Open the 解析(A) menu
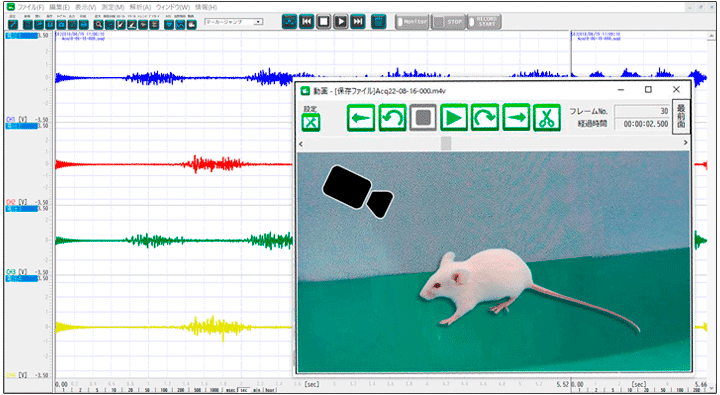720x395 pixels. tap(140, 7)
